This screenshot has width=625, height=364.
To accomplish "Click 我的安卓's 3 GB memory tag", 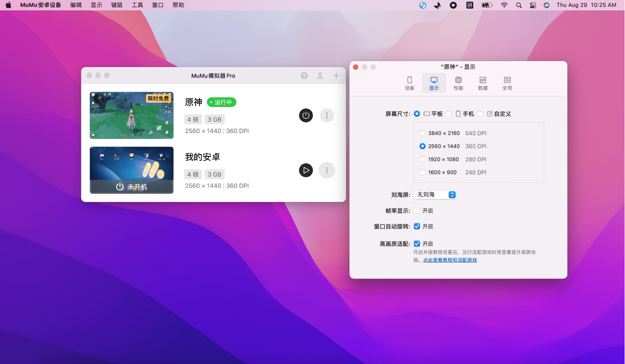I will point(214,174).
